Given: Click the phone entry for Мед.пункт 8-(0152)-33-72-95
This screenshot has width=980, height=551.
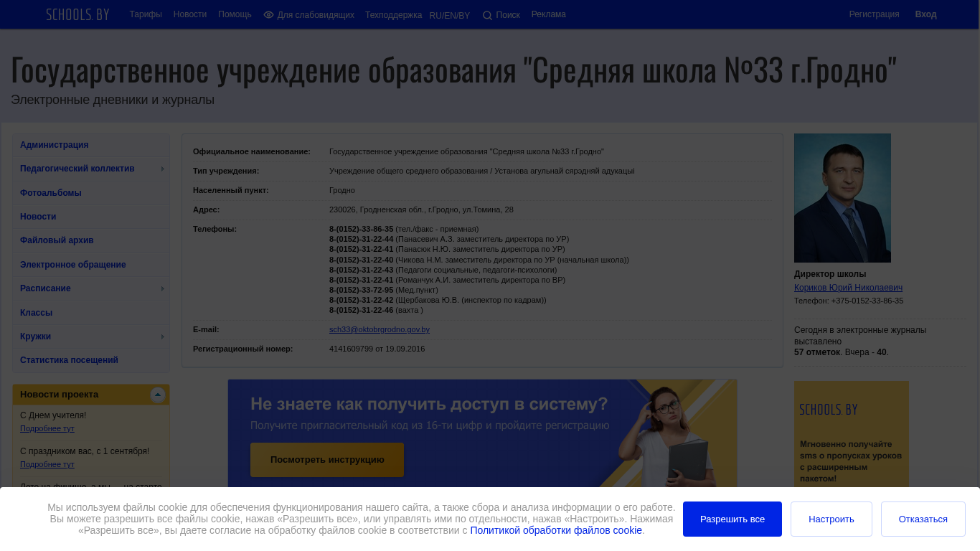Looking at the screenshot, I should coord(383,290).
